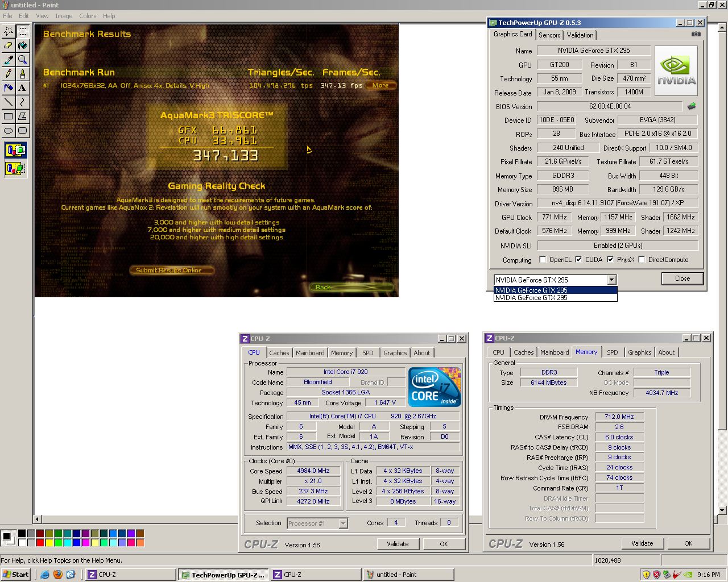The width and height of the screenshot is (728, 582).
Task: Toggle the CUDA checkbox in GPU-Z
Action: point(578,260)
